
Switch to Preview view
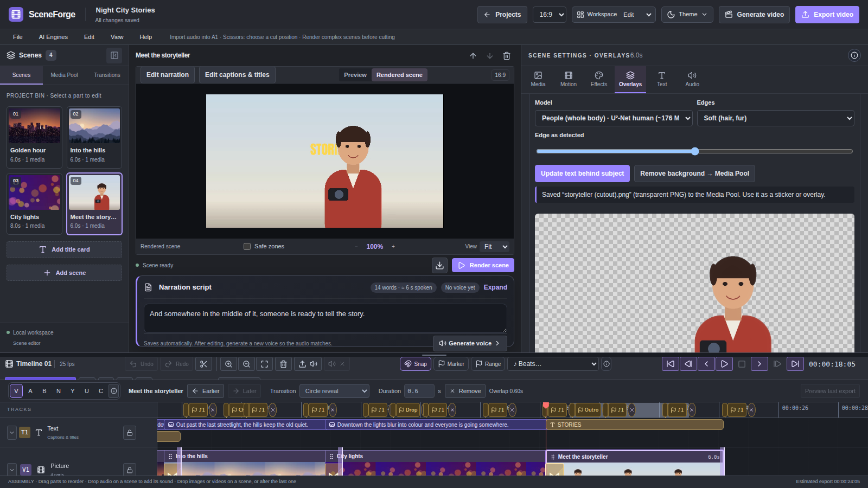coord(355,75)
